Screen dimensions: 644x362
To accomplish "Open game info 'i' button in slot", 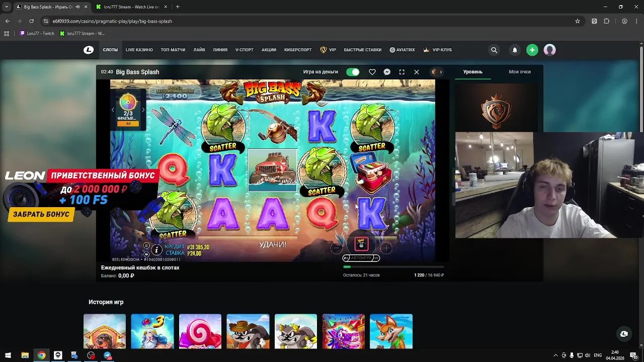I will point(156,250).
